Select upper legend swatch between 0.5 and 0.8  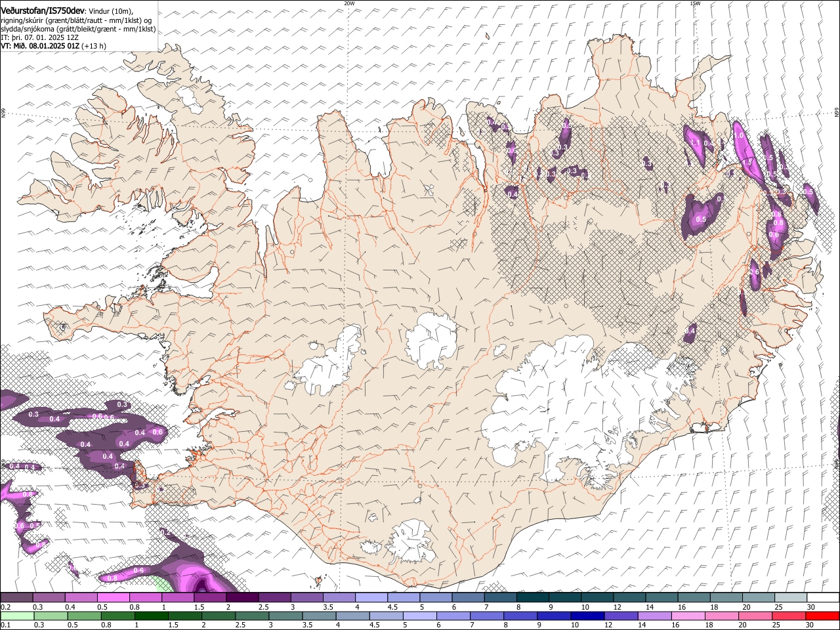[x=113, y=598]
